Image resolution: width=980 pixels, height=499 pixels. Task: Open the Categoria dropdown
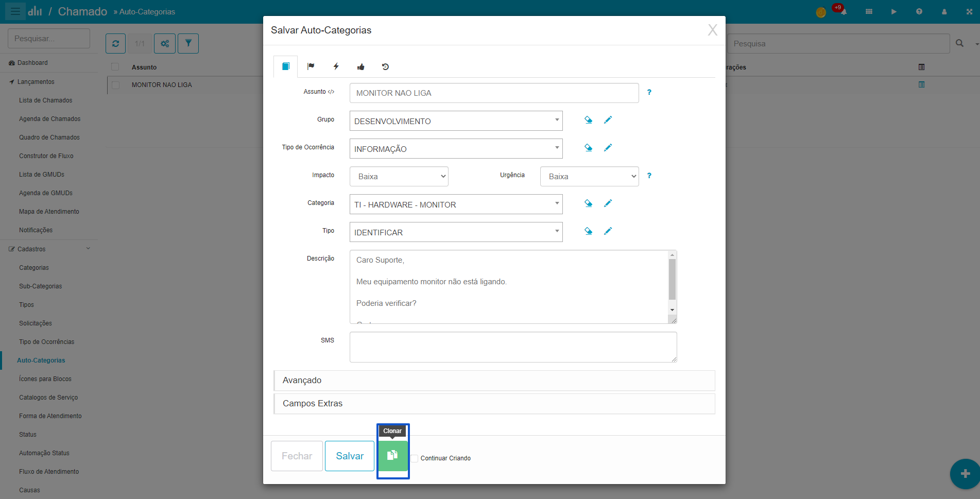pyautogui.click(x=456, y=204)
